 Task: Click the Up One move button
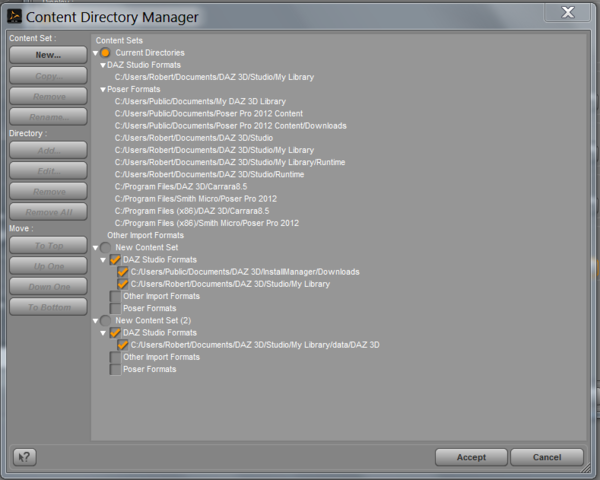point(48,266)
